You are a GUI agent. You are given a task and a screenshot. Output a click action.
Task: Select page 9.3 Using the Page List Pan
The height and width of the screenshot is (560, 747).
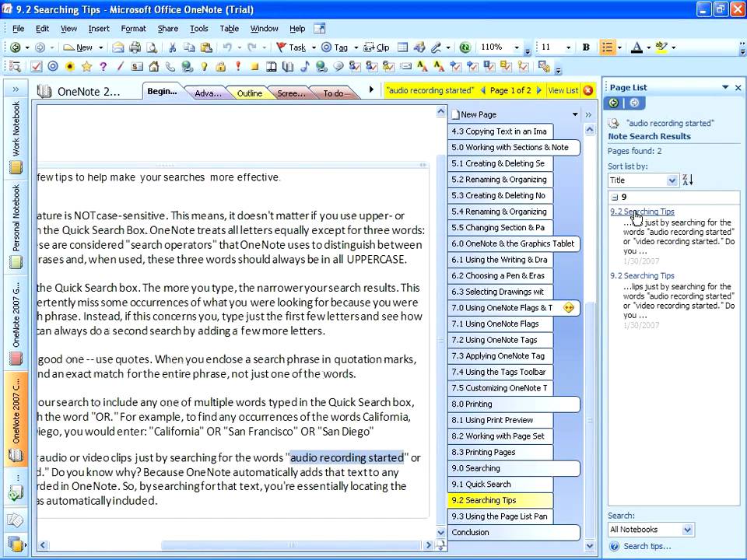pos(500,516)
